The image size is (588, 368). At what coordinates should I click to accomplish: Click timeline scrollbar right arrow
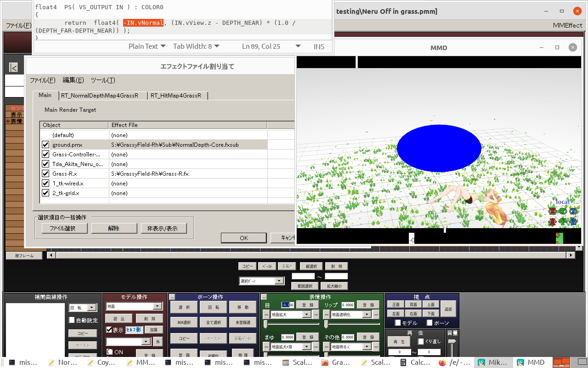click(x=571, y=255)
